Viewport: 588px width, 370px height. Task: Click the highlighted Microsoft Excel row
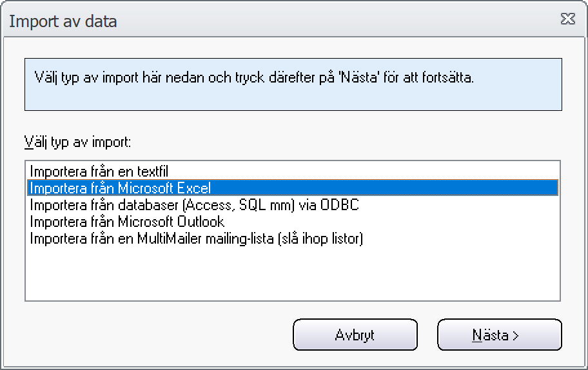(293, 188)
